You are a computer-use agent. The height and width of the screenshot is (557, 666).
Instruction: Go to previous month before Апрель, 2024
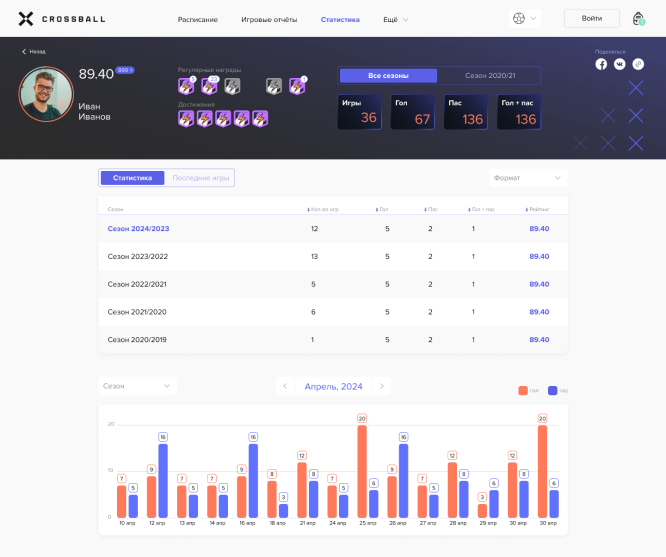click(x=284, y=386)
